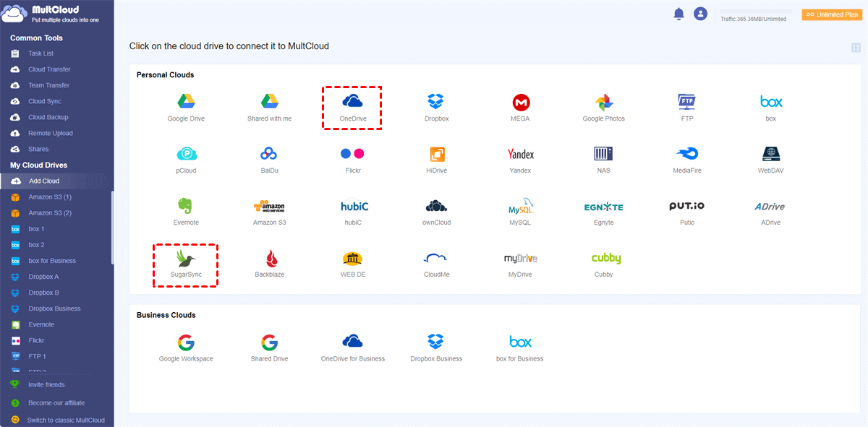Connect ownCloud drive

point(436,212)
